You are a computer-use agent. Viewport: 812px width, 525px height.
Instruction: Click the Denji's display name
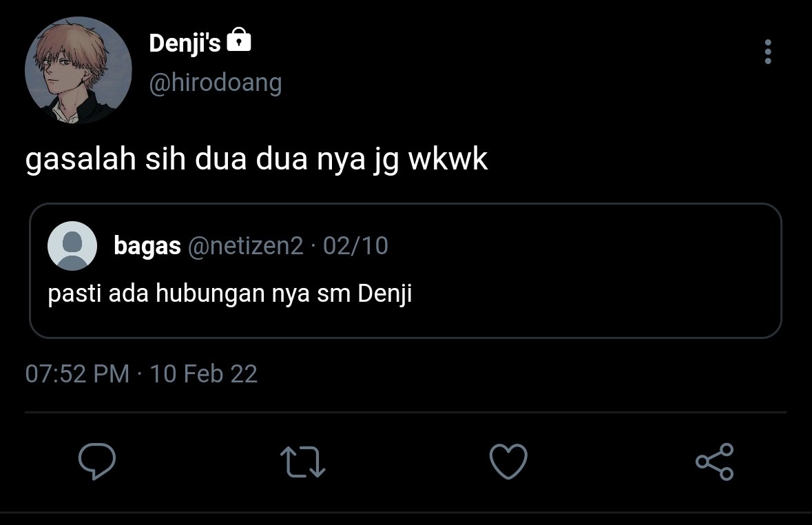pyautogui.click(x=185, y=43)
